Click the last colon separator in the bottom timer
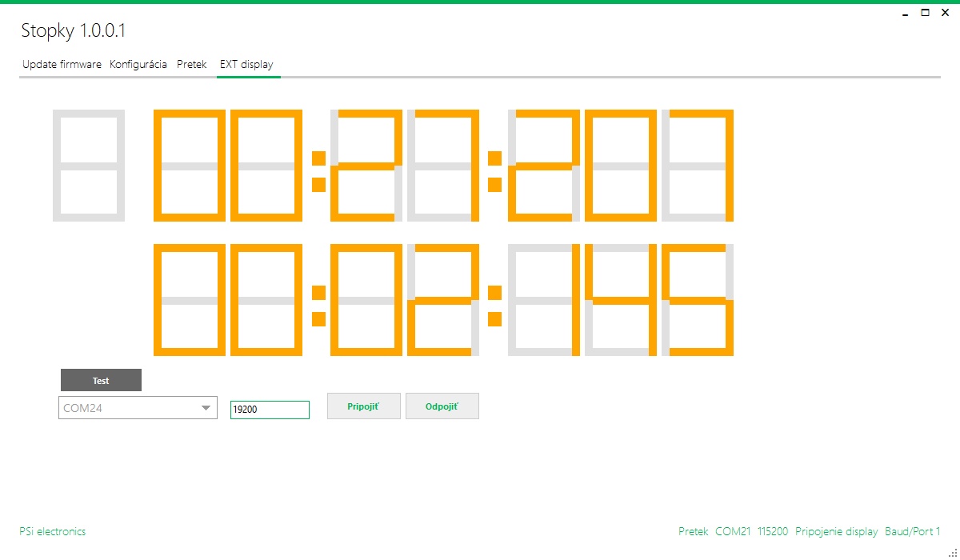 tap(494, 306)
